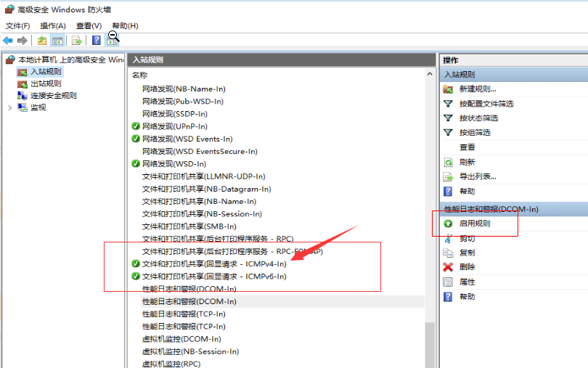Click green check beside 网络发现(UPnP-In)
The height and width of the screenshot is (368, 588).
(x=136, y=126)
